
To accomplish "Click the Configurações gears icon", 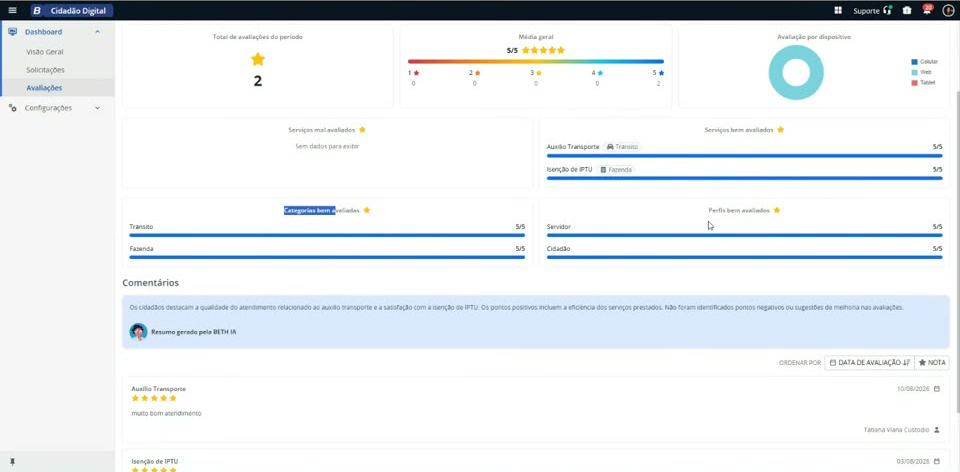I will [13, 108].
